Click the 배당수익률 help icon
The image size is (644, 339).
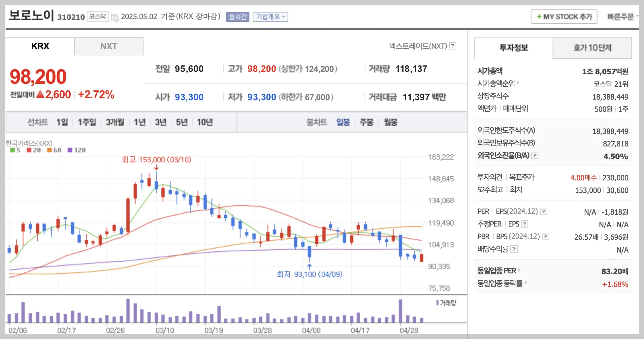click(514, 249)
